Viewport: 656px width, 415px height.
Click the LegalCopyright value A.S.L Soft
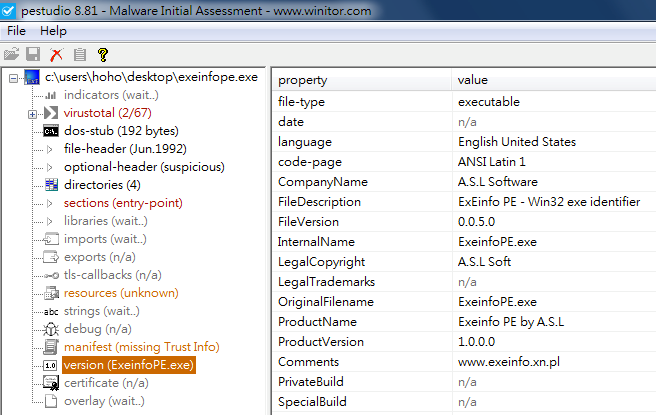(484, 262)
